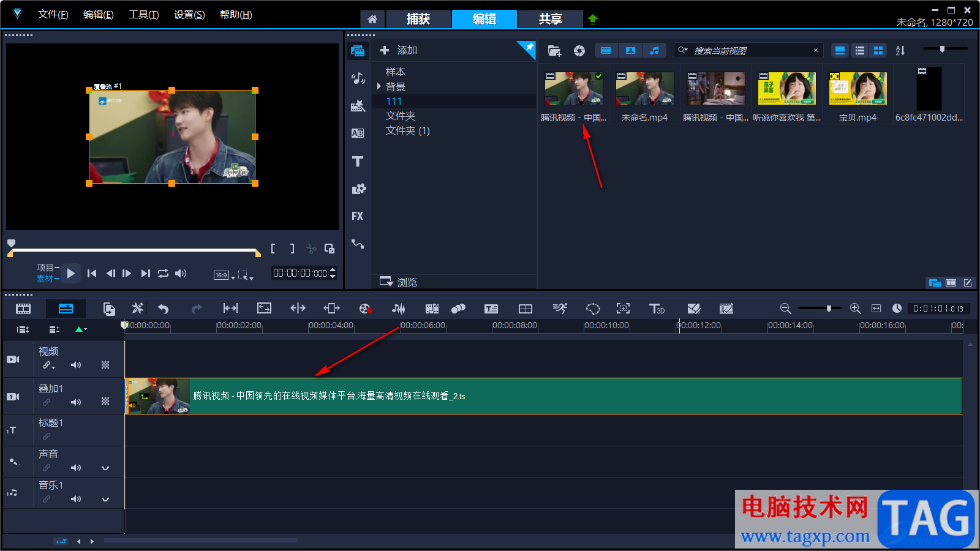Image resolution: width=980 pixels, height=551 pixels.
Task: Open the split screen template creator icon
Action: coord(526,309)
